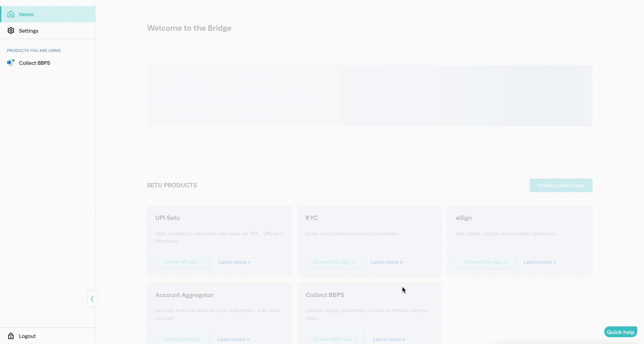Collapse the sidebar with chevron button
This screenshot has width=644, height=344.
click(x=92, y=299)
